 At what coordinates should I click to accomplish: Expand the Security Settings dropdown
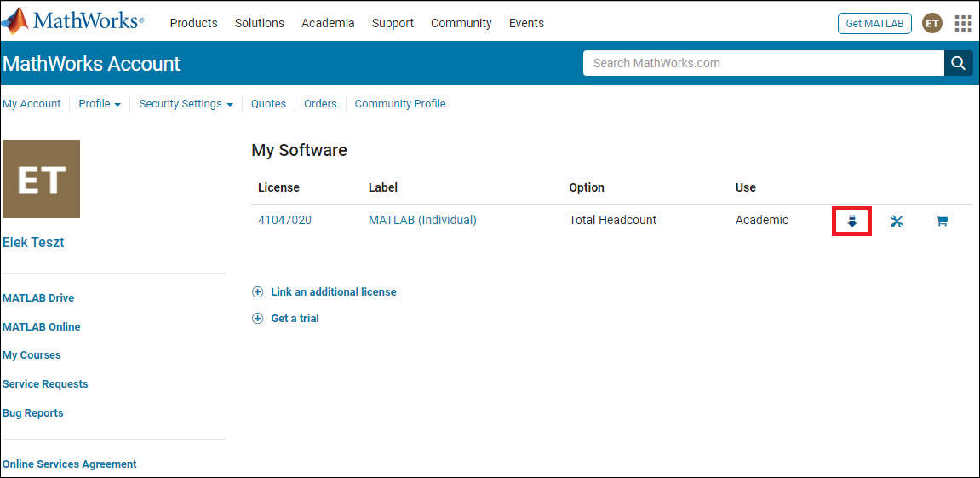[186, 104]
